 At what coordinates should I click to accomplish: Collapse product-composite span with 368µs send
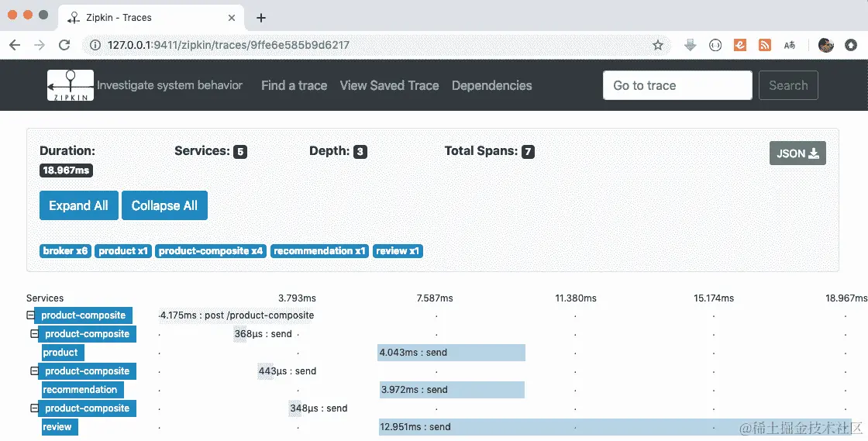(34, 333)
